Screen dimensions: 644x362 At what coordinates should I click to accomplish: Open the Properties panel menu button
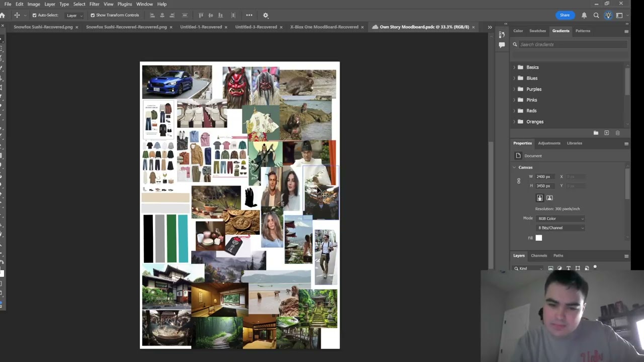point(626,144)
